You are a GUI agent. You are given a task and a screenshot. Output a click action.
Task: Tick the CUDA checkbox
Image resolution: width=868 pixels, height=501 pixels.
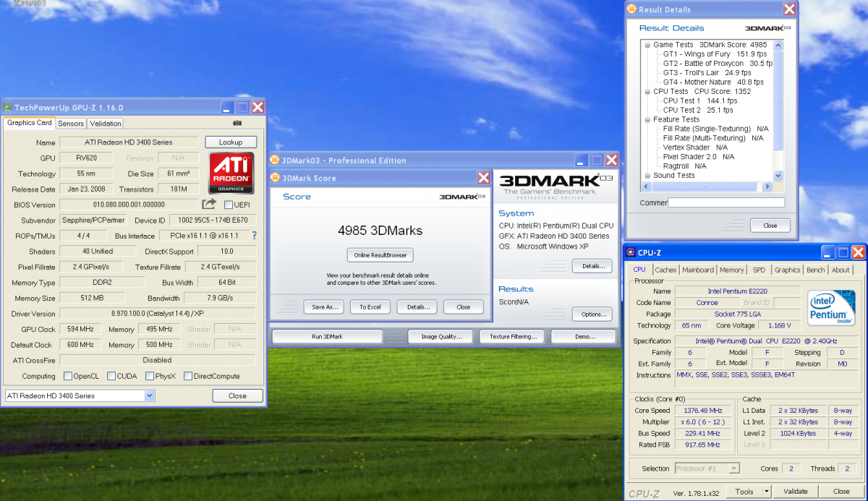[111, 376]
